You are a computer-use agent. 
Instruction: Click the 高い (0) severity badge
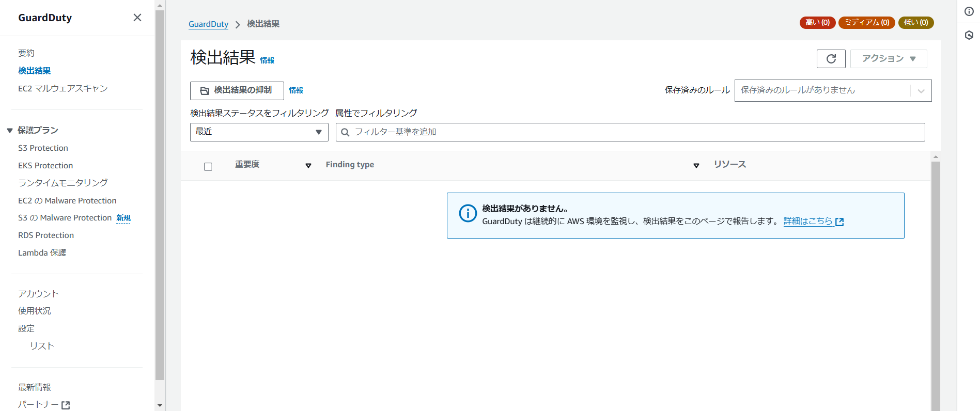click(x=818, y=23)
